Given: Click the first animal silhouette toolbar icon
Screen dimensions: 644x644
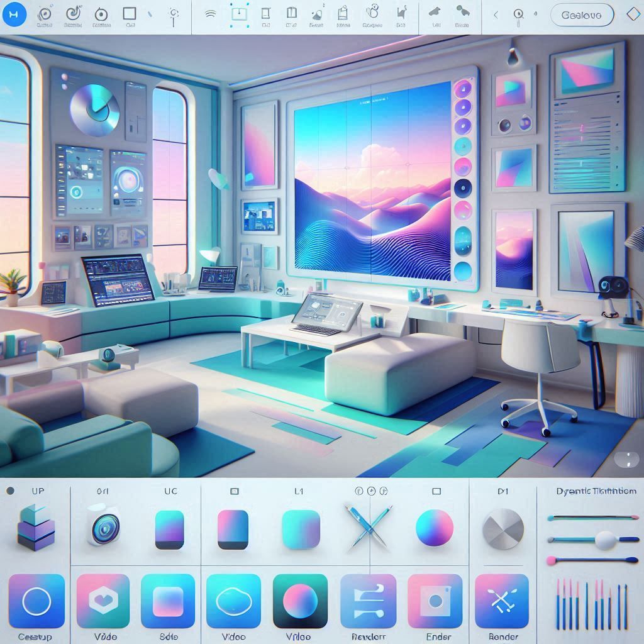Looking at the screenshot, I should 435,12.
